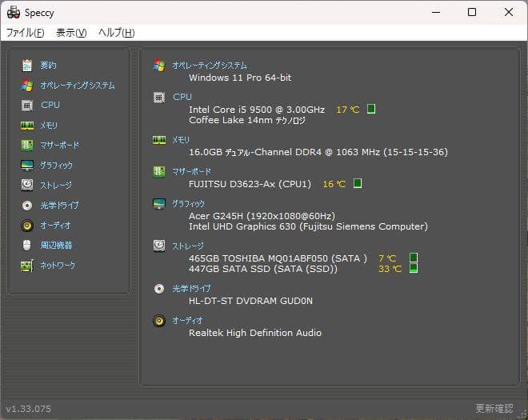
Task: Select 要約 in the sidebar
Action: click(49, 66)
